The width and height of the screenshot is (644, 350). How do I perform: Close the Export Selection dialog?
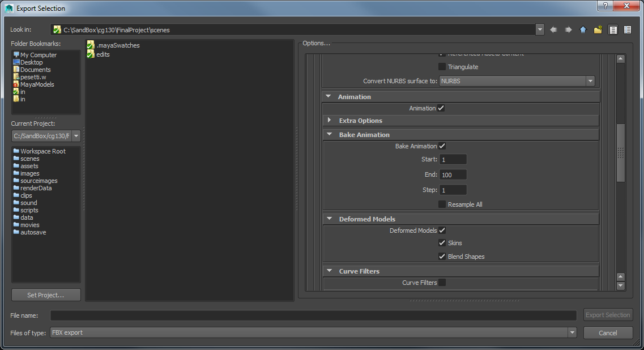click(x=626, y=6)
